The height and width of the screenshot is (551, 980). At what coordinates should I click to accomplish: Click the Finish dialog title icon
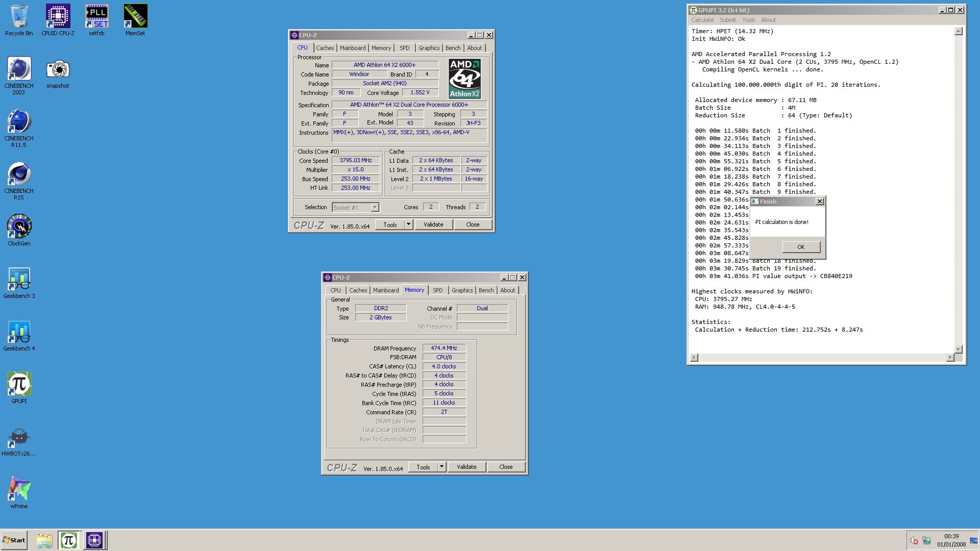(x=755, y=202)
